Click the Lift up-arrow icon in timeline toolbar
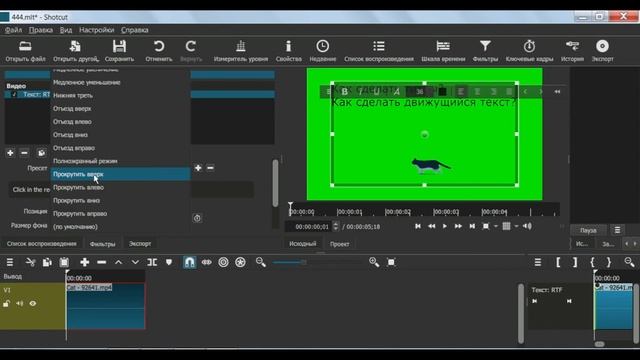Screen dimensions: 640x360 click(x=118, y=262)
